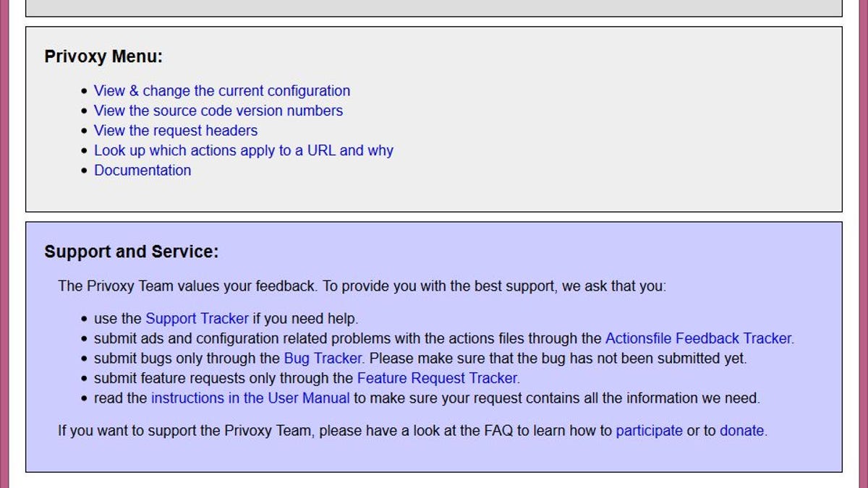
Task: Open the Feature Request Tracker link
Action: click(438, 378)
